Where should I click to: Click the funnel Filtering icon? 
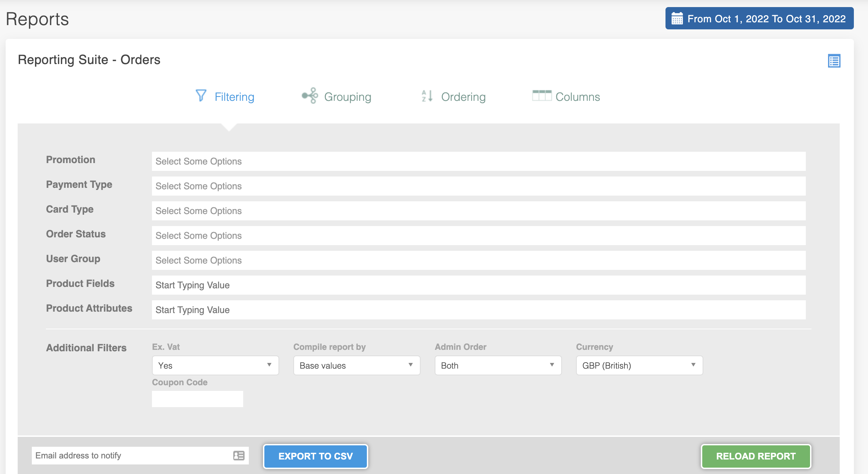tap(201, 96)
